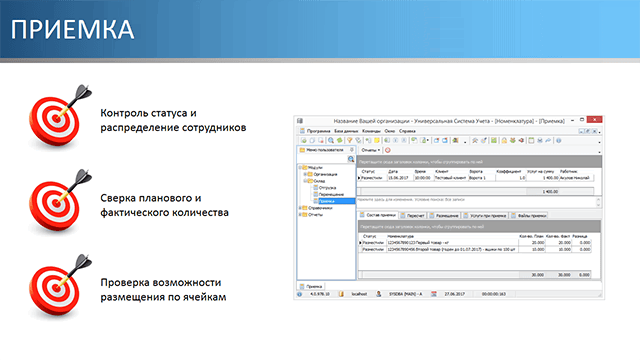640x360 pixels.
Task: Open the Отчеты dropdown button
Action: (370, 150)
